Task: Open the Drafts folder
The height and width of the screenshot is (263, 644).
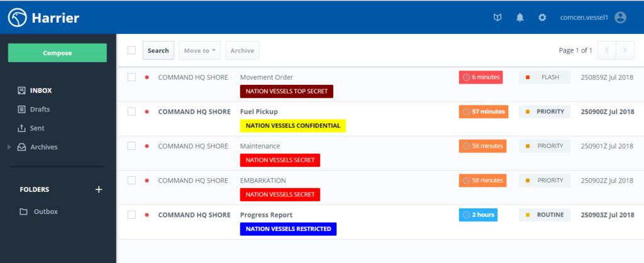Action: (39, 109)
